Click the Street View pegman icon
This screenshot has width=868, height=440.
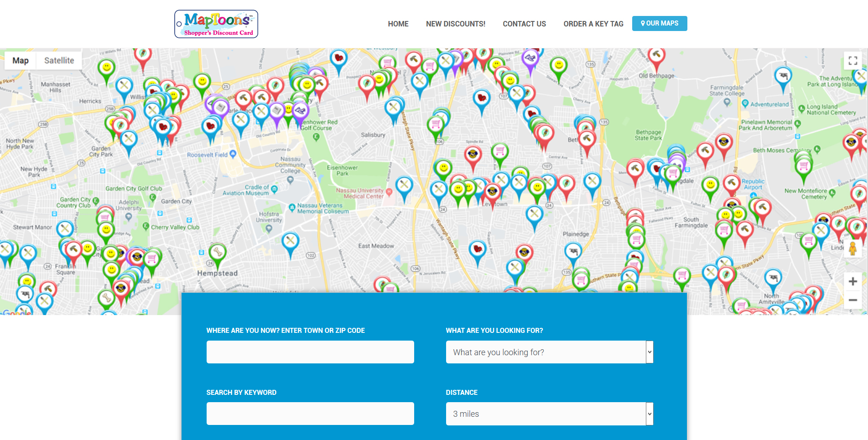coord(852,249)
